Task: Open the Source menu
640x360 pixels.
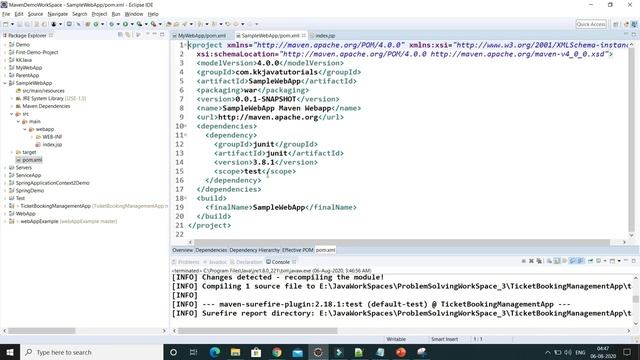Action: pos(35,14)
